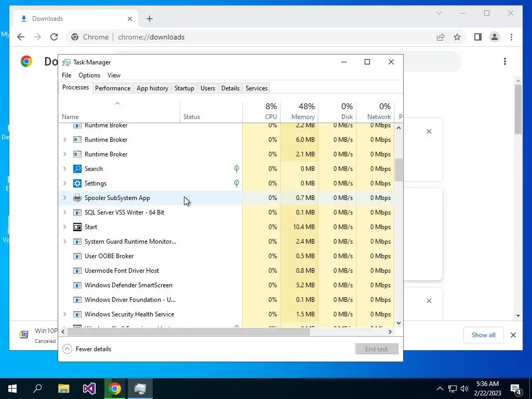This screenshot has height=399, width=532.
Task: Open Chrome's side panel icon
Action: (x=478, y=37)
